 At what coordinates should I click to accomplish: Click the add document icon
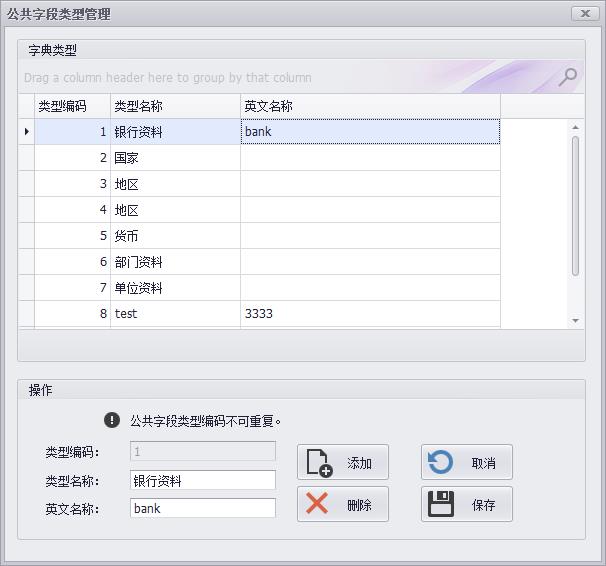(319, 463)
